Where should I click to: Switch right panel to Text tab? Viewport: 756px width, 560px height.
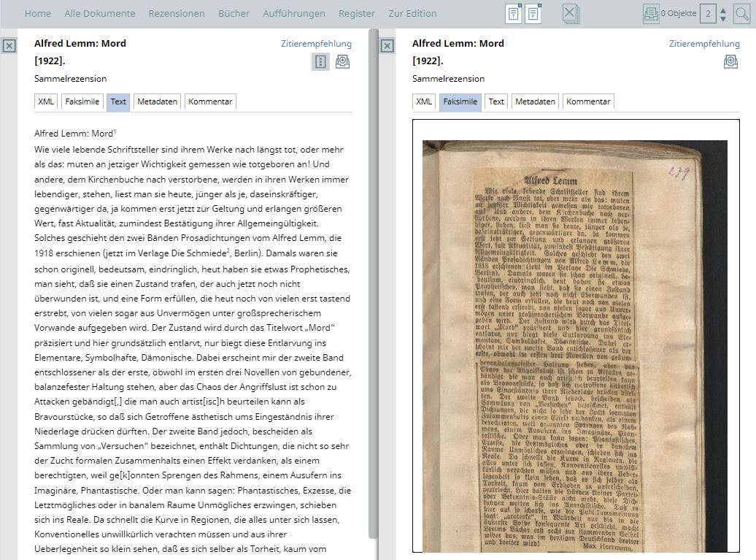pyautogui.click(x=496, y=101)
